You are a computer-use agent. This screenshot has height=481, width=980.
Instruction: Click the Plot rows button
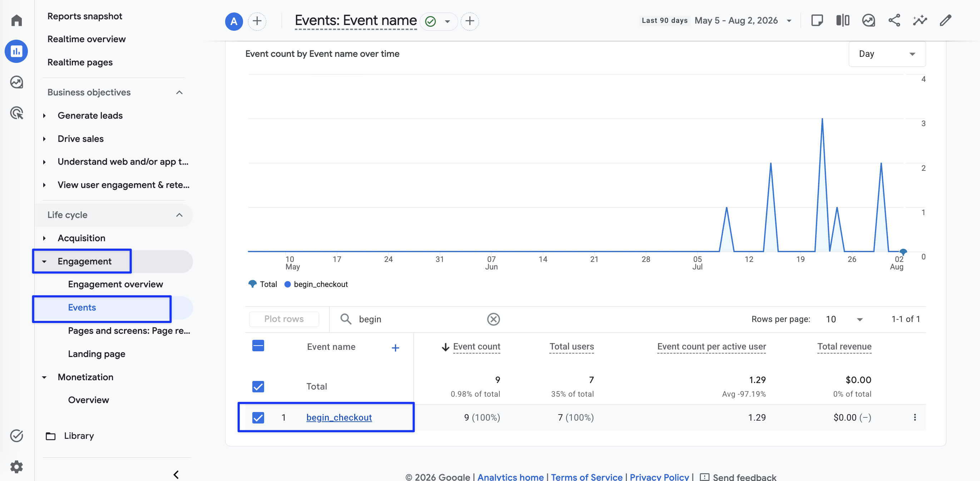284,319
